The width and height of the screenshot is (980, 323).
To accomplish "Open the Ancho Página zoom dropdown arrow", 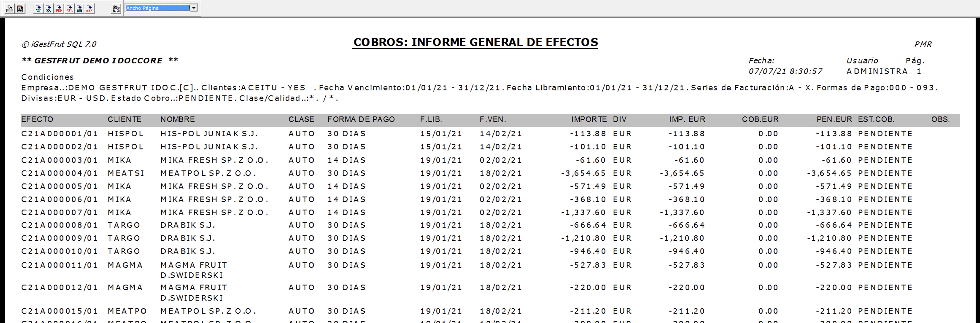I will coord(194,8).
